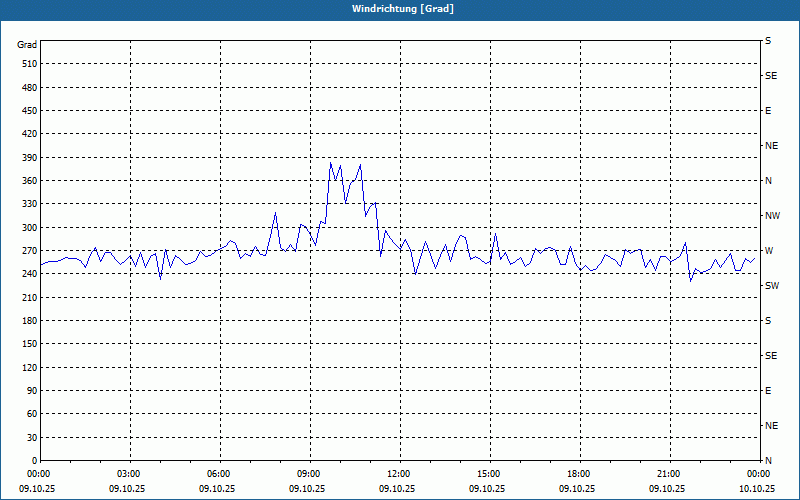
Task: Select the NE compass label near 30
Action: [771, 426]
